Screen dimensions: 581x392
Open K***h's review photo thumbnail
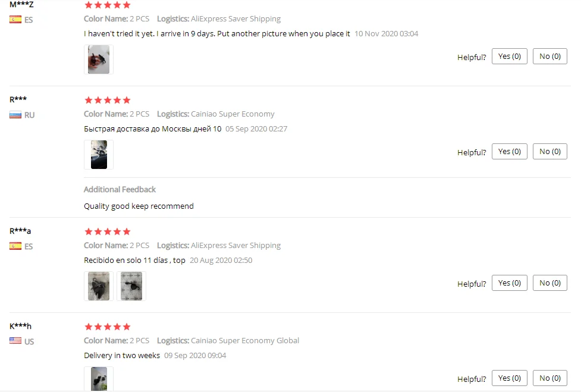click(99, 379)
